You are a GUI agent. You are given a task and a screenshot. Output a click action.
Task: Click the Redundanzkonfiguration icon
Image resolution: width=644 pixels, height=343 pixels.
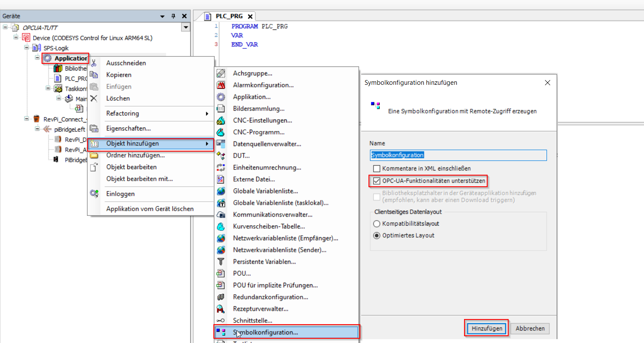tap(221, 297)
